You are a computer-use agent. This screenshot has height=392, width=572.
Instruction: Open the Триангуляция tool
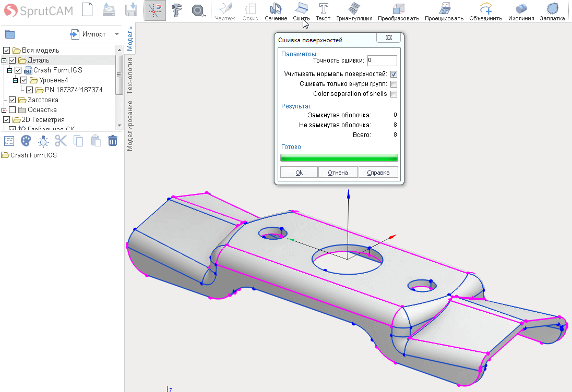(x=354, y=12)
